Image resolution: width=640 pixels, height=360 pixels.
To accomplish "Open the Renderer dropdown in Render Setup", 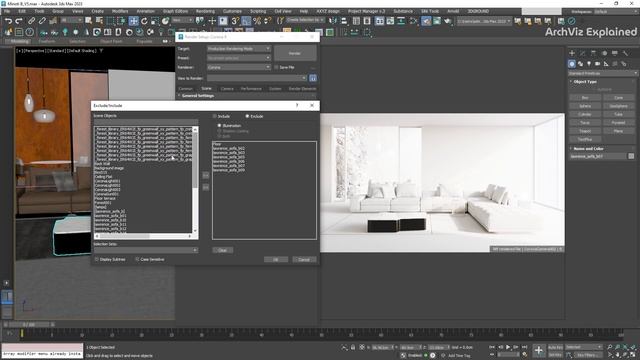I will click(239, 67).
